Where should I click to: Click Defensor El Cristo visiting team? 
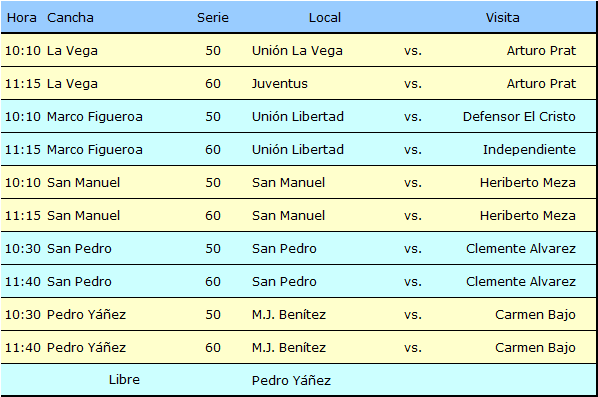[x=519, y=116]
